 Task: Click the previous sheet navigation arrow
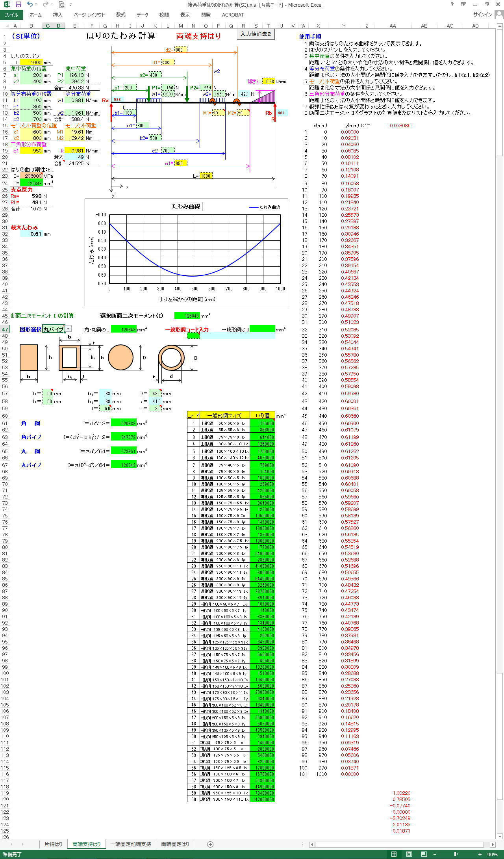click(11, 844)
